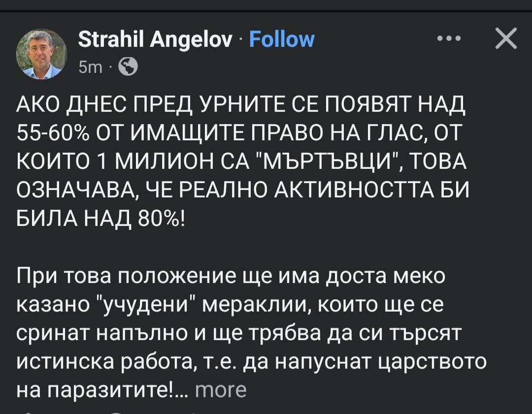Click the line starting 'истинска работа'
Viewport: 532px width, 414px height.
(251, 362)
